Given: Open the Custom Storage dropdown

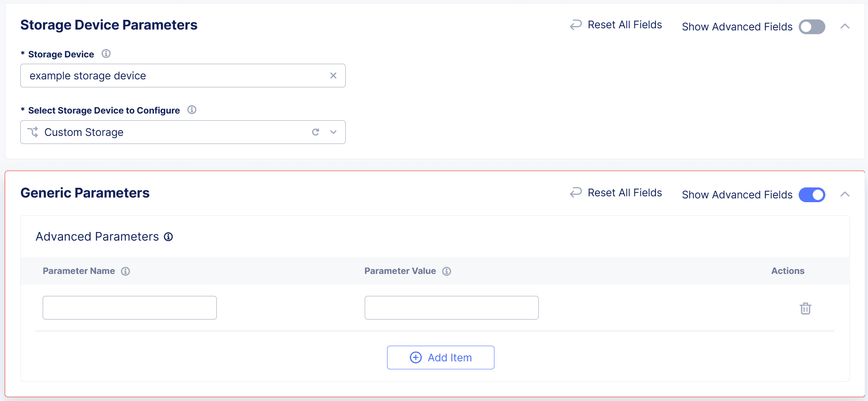Looking at the screenshot, I should (333, 132).
